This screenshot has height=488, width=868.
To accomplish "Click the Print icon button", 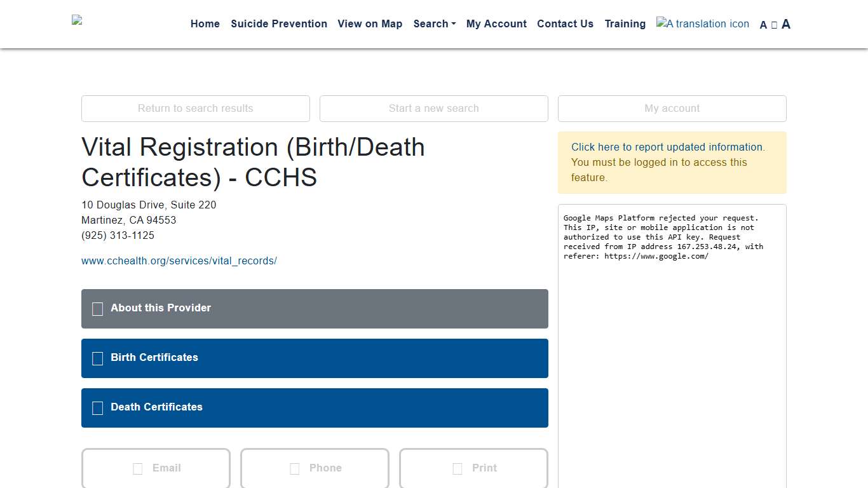I will pos(473,468).
